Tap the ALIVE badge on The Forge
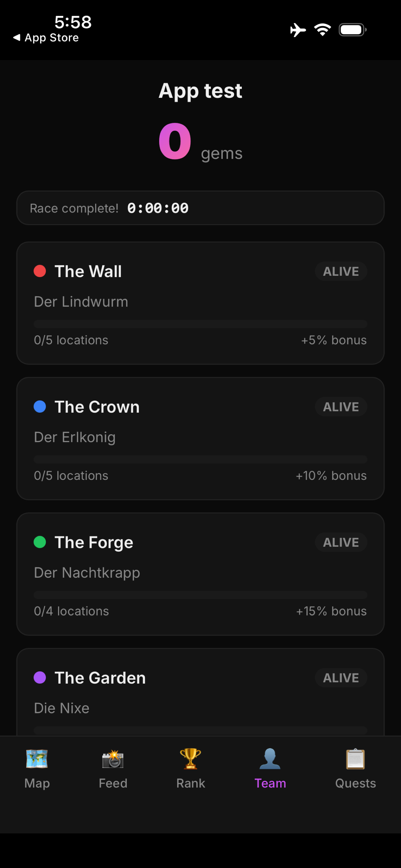Image resolution: width=401 pixels, height=868 pixels. click(341, 542)
